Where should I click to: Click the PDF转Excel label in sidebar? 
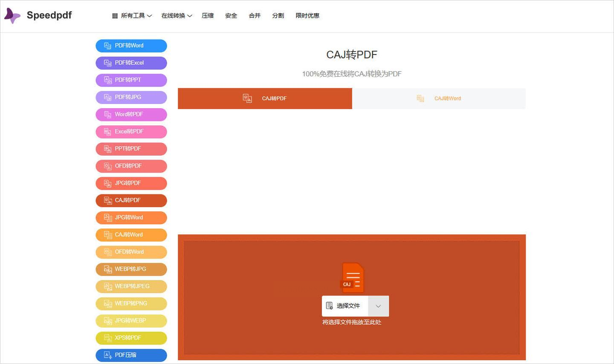coord(129,63)
